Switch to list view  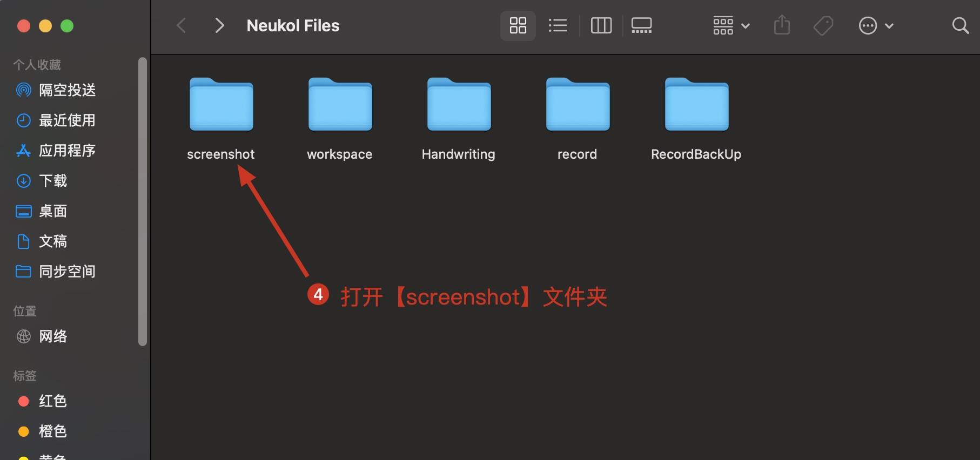558,25
